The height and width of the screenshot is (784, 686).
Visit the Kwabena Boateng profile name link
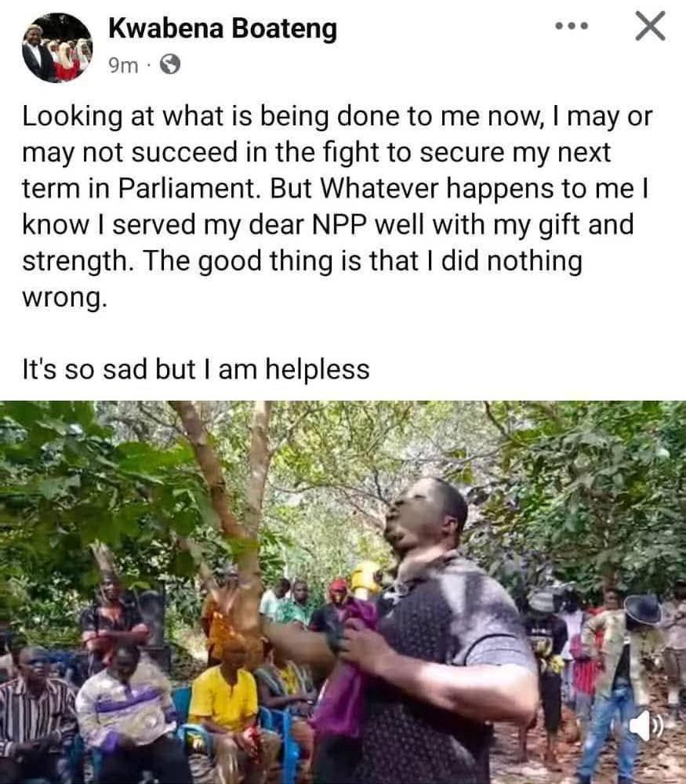tap(223, 28)
